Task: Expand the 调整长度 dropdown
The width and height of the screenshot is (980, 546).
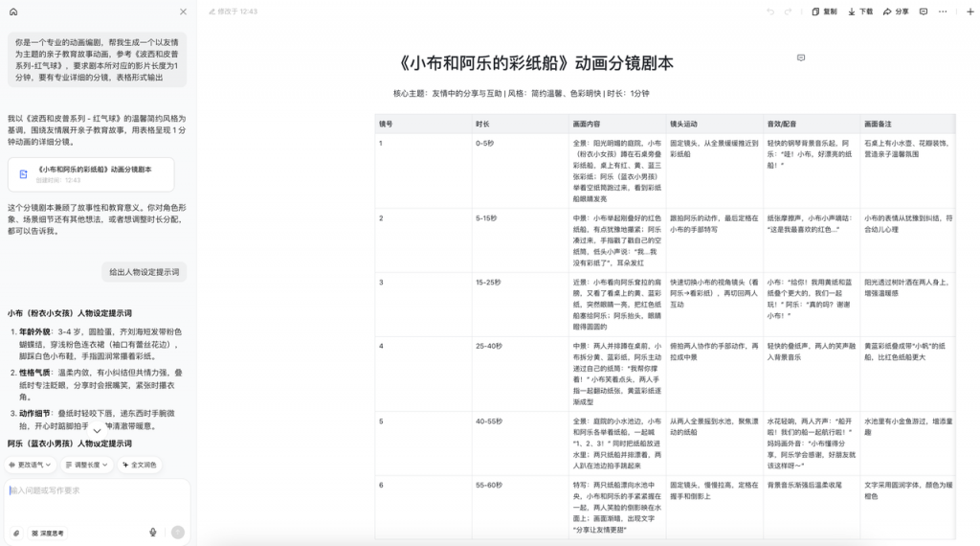Action: pos(87,465)
